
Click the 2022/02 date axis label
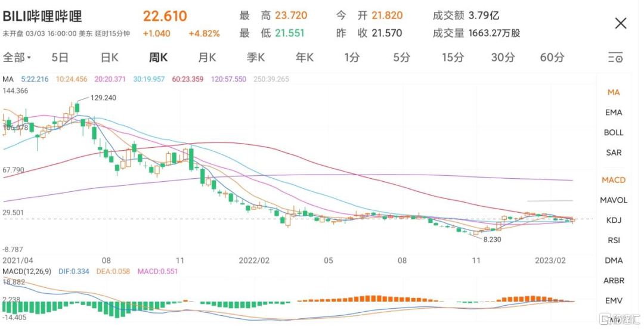(x=254, y=260)
